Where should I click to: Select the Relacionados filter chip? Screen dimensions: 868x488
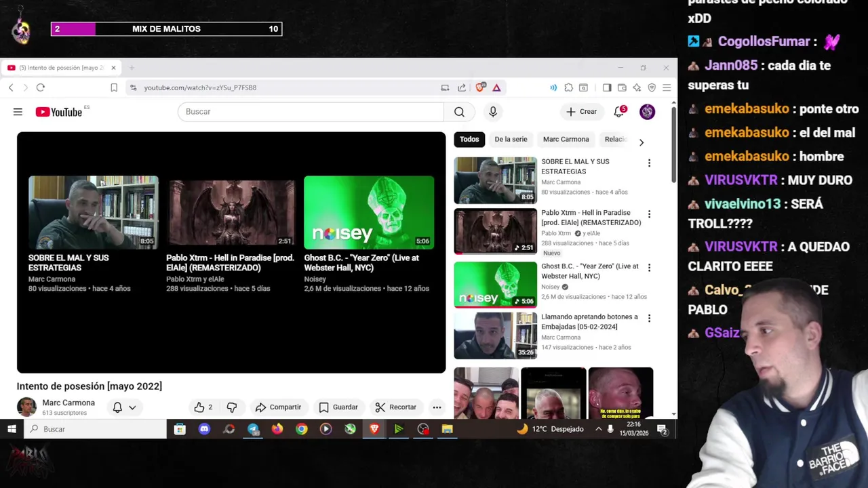614,140
